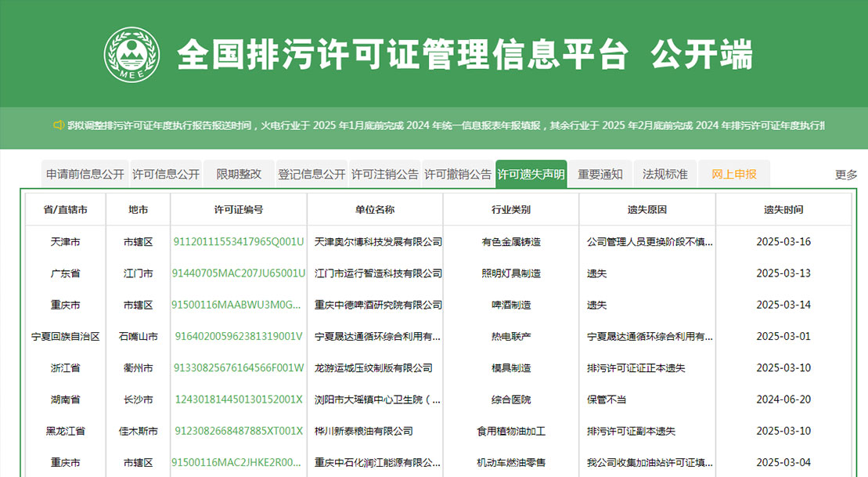Select the 限期整改 tab
The image size is (868, 477).
238,173
